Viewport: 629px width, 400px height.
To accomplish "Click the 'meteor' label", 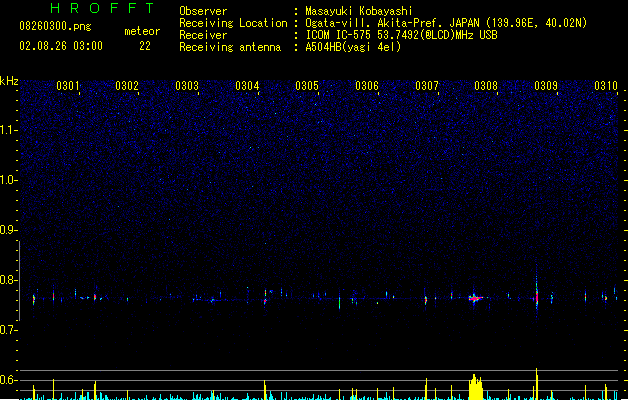I will coord(142,31).
